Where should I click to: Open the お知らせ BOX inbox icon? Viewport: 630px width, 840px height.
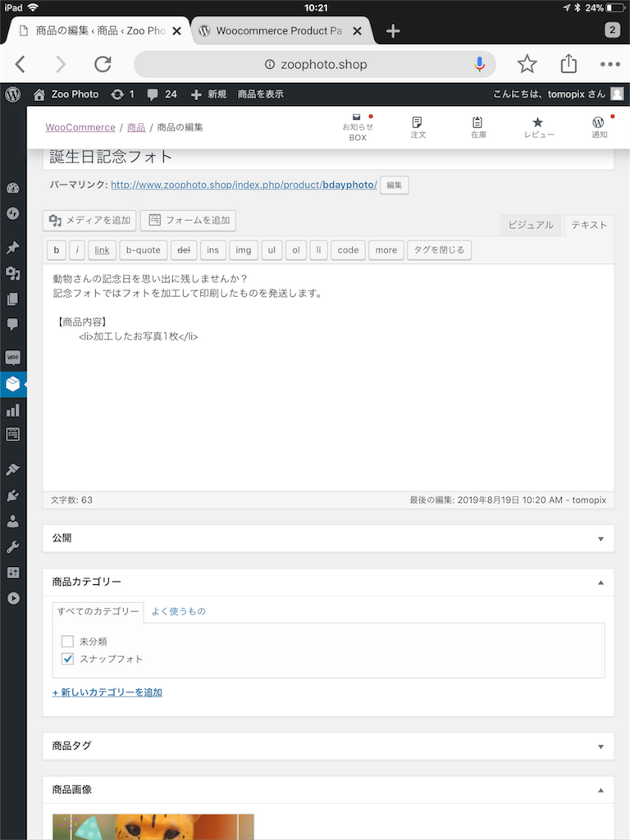(358, 127)
